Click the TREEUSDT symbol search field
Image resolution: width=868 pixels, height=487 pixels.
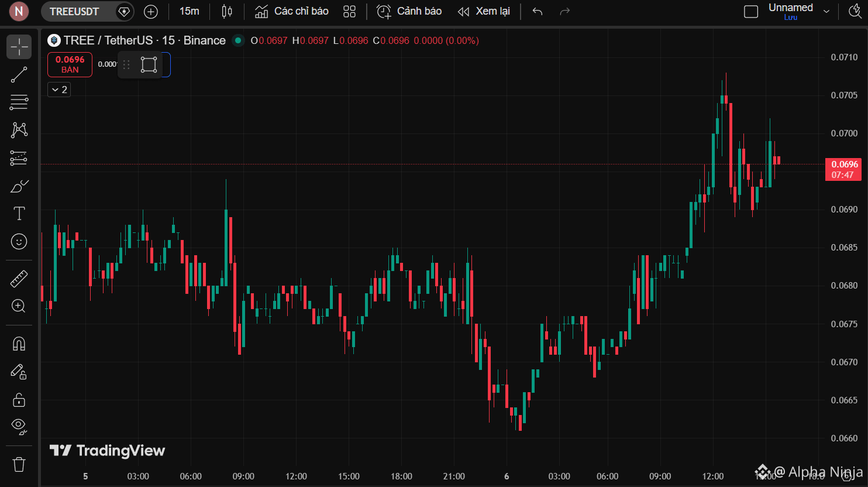74,11
